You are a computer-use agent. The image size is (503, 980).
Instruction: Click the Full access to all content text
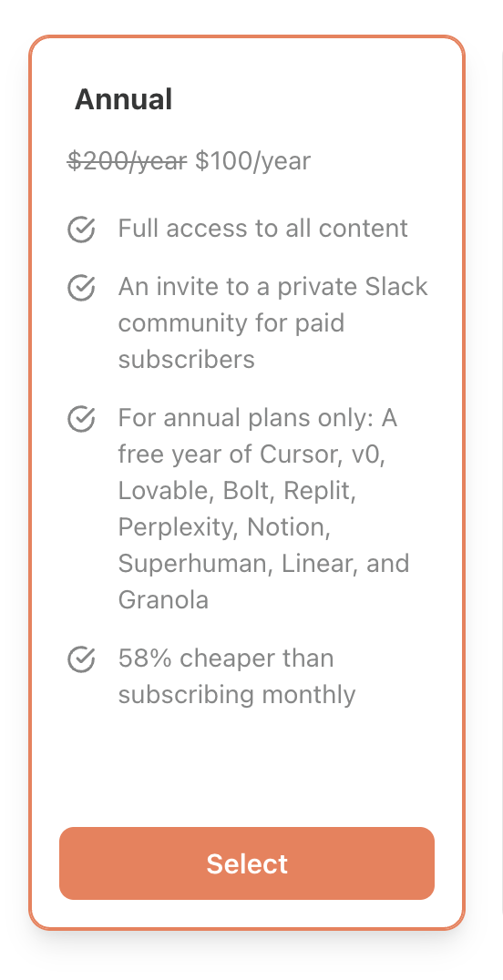point(262,229)
